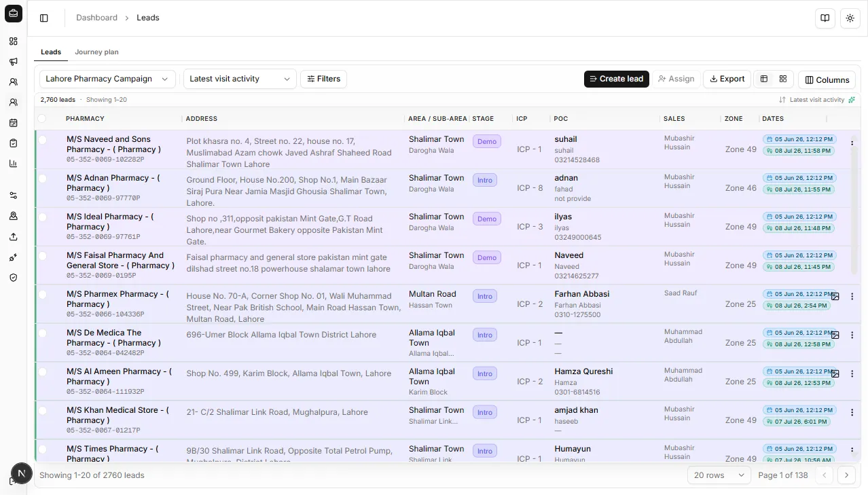The width and height of the screenshot is (868, 495).
Task: Open the shield check icon in sidebar
Action: (13, 278)
